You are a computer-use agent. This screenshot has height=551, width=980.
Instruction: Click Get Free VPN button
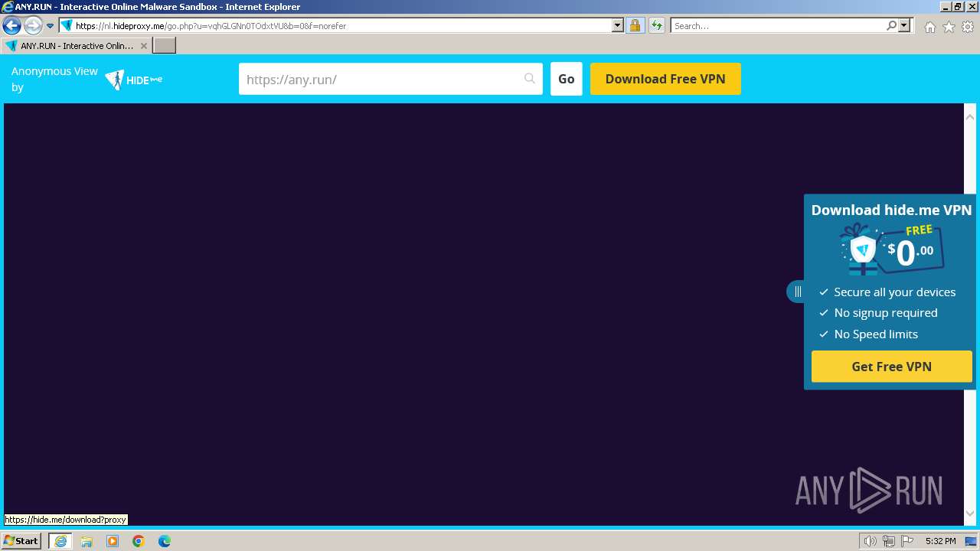(x=892, y=367)
